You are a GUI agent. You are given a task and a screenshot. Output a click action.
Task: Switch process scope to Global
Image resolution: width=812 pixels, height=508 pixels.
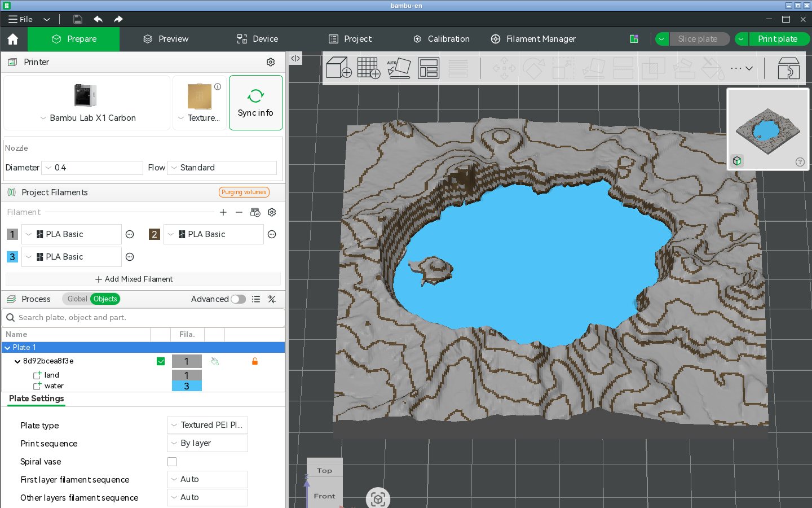pos(77,299)
